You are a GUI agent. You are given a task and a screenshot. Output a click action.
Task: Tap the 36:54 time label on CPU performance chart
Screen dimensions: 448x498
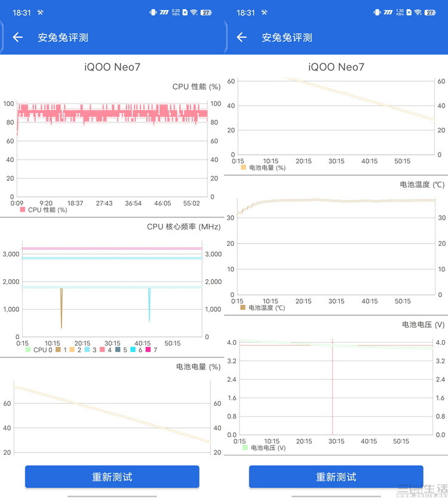pyautogui.click(x=133, y=203)
